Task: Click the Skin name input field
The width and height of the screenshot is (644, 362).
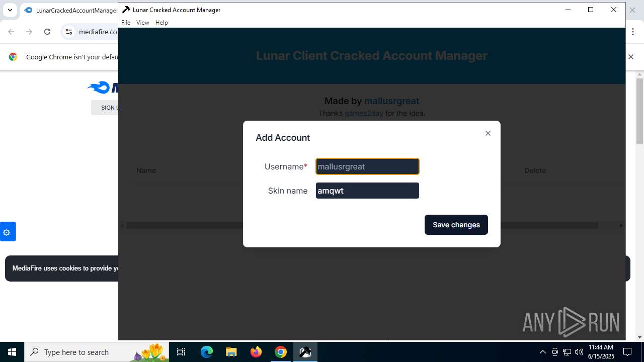Action: pyautogui.click(x=367, y=191)
